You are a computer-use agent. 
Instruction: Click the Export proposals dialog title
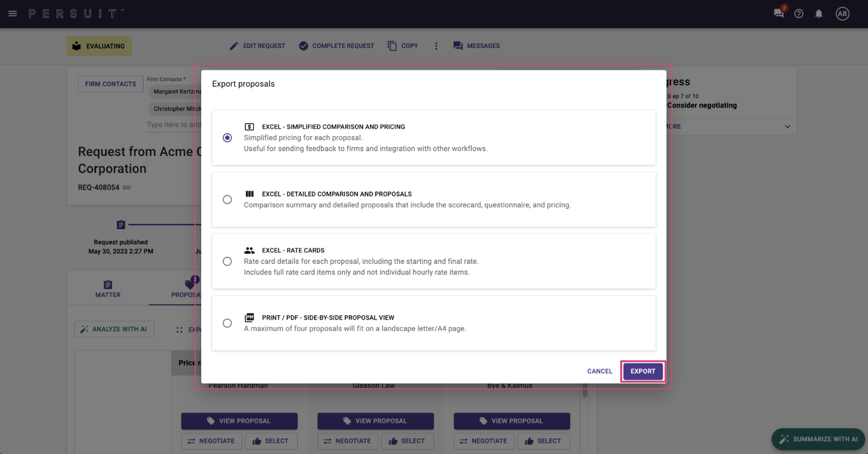243,84
